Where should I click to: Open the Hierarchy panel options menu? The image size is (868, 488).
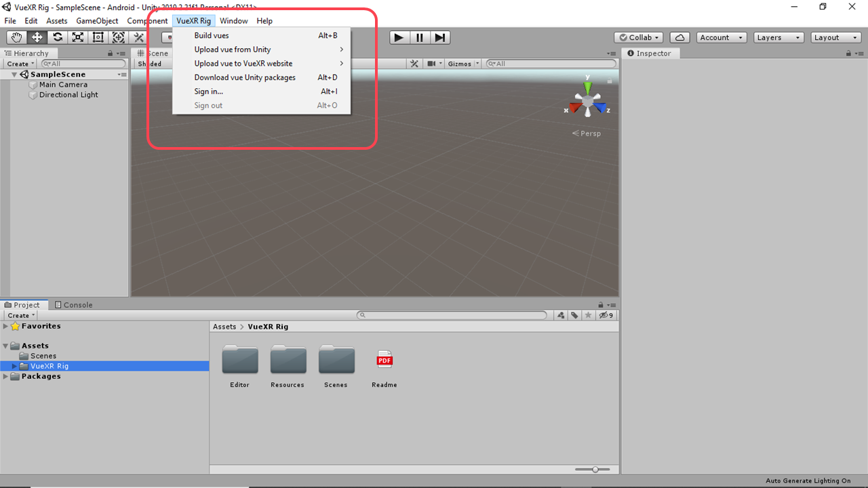click(x=121, y=53)
